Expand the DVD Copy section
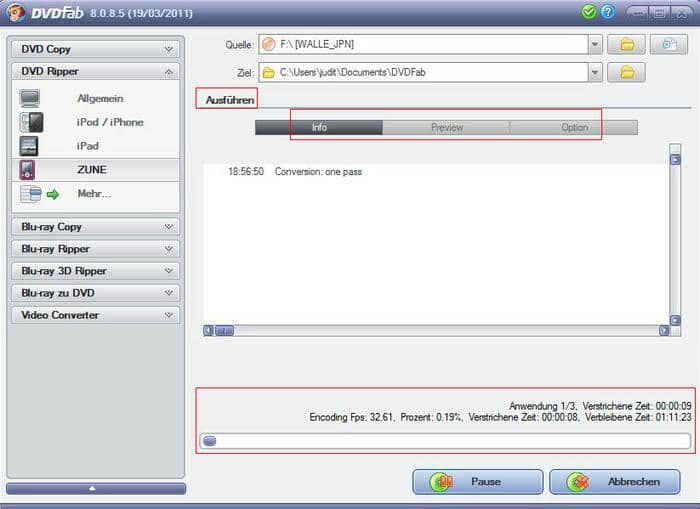Image resolution: width=700 pixels, height=509 pixels. coord(95,49)
